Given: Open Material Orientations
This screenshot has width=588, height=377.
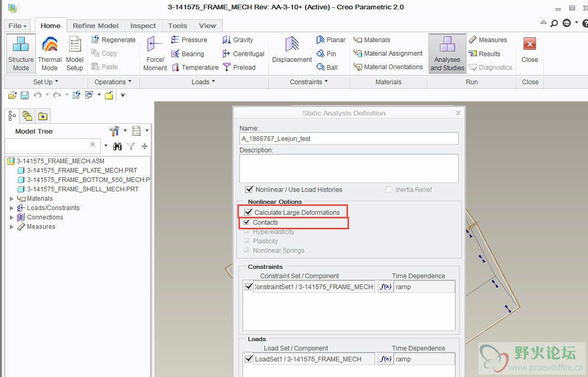Looking at the screenshot, I should (x=388, y=67).
